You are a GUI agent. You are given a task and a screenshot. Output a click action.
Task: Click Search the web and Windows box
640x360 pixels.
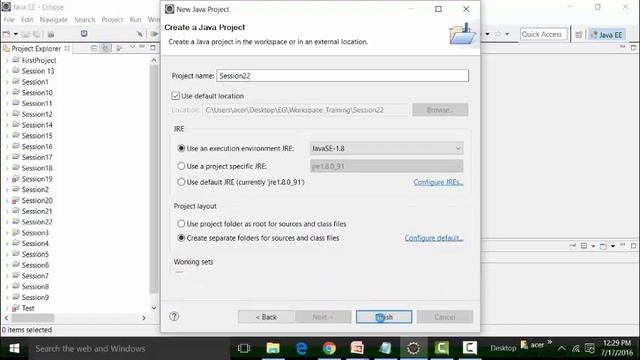pos(130,348)
